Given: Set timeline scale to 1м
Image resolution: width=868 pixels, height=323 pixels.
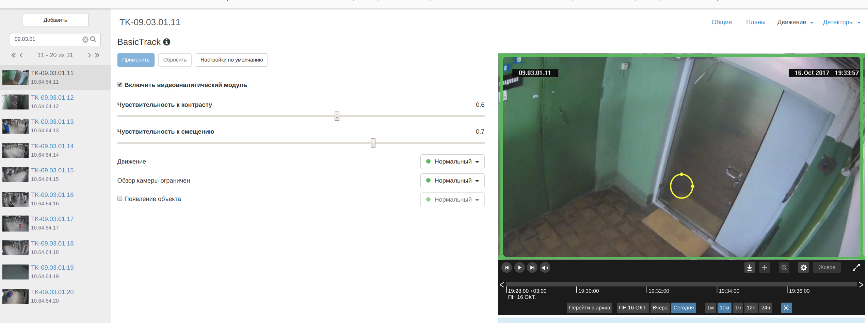Looking at the screenshot, I should click(710, 308).
